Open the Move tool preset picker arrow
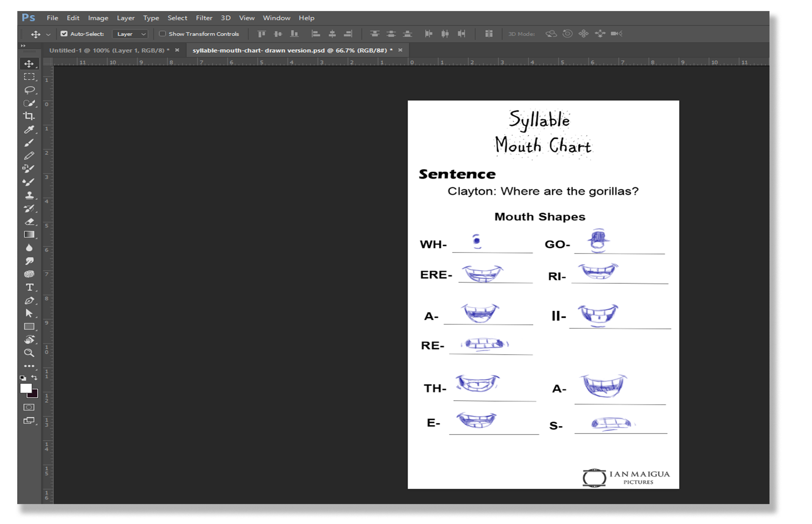This screenshot has width=812, height=524. coord(48,34)
